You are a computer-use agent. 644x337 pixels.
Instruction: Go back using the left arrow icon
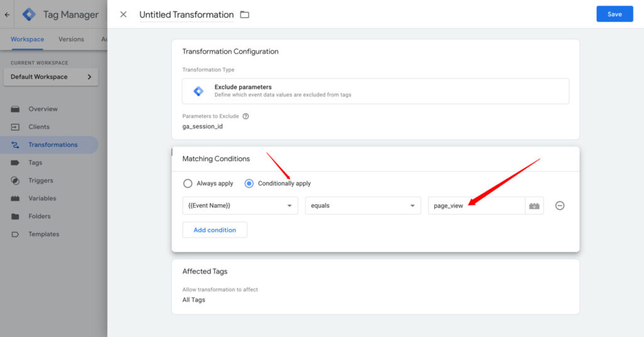(7, 14)
